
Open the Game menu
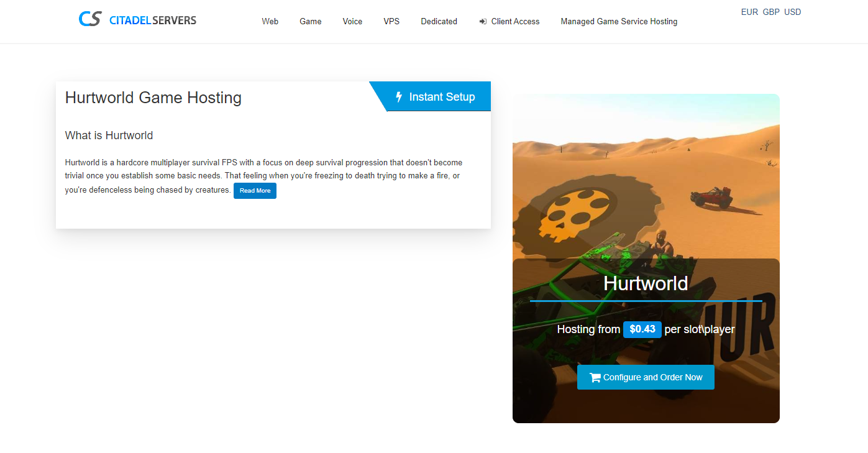(311, 21)
